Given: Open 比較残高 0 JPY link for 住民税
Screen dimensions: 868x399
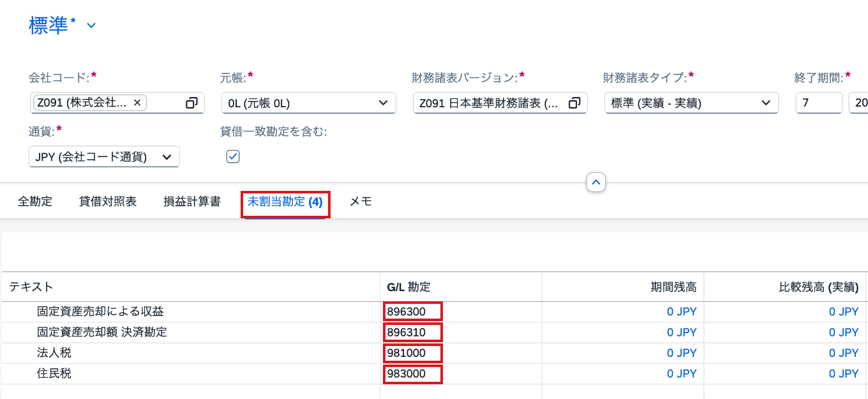Looking at the screenshot, I should point(844,373).
